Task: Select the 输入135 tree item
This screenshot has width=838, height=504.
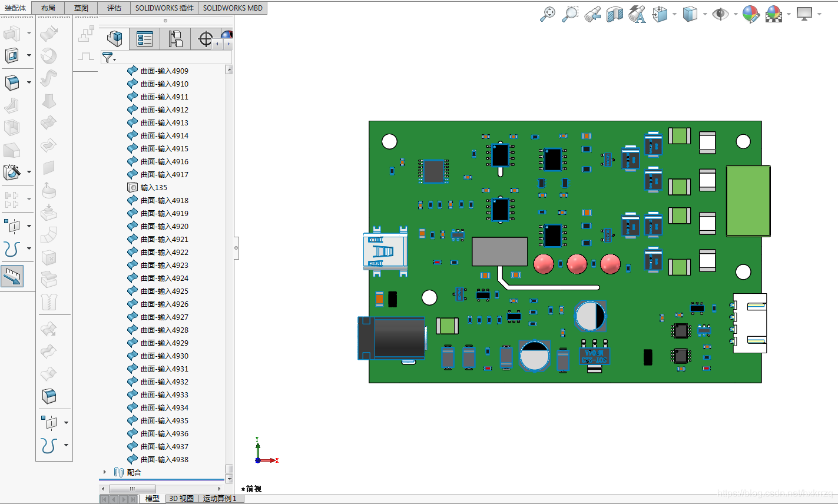Action: pyautogui.click(x=153, y=187)
